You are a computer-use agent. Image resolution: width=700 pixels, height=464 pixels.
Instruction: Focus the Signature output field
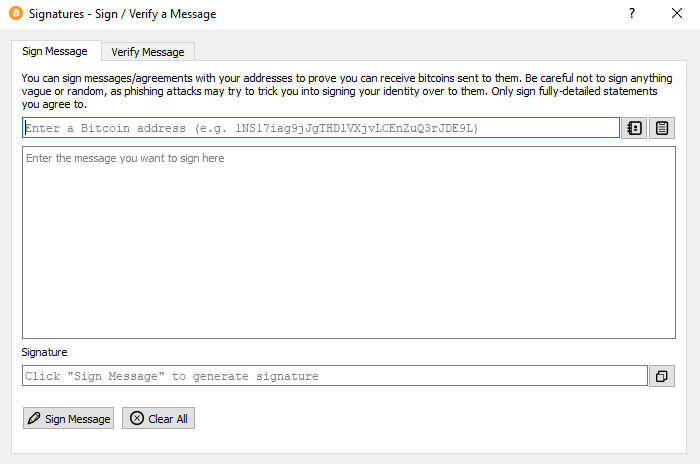pos(334,376)
